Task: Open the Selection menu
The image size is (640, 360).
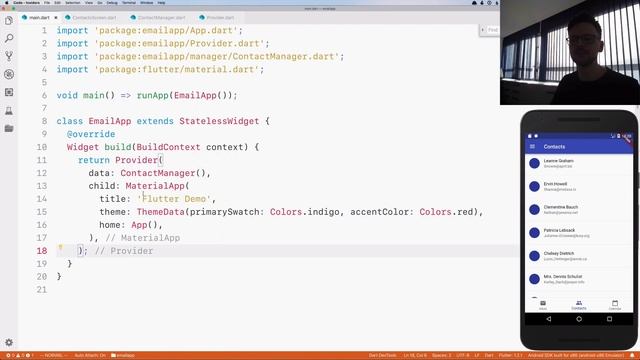Action: click(x=73, y=2)
